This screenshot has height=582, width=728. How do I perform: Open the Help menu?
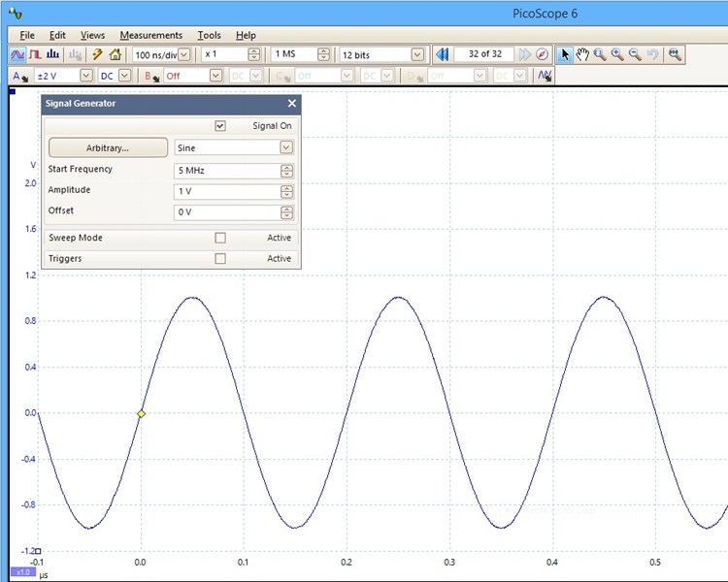[246, 35]
